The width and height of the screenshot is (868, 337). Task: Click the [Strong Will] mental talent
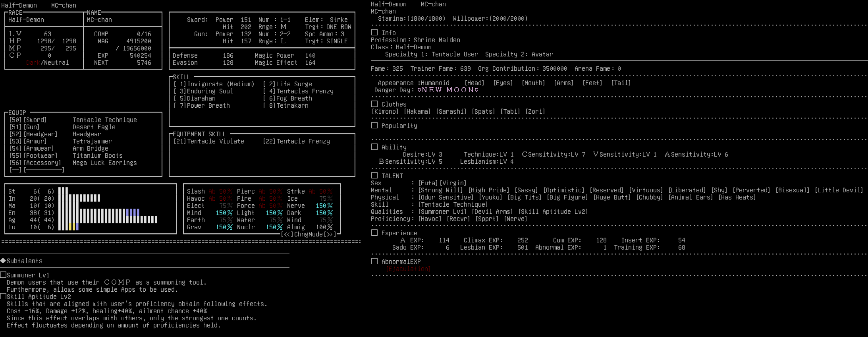(440, 190)
